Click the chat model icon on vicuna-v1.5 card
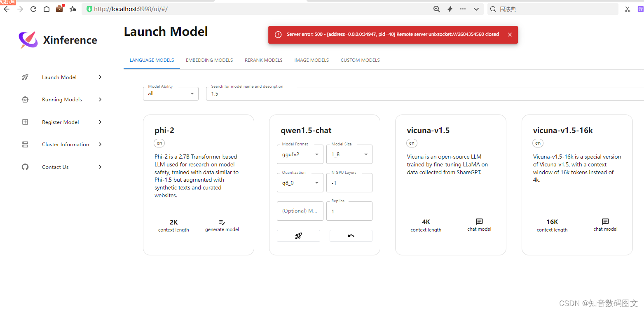The image size is (644, 311). [x=479, y=222]
